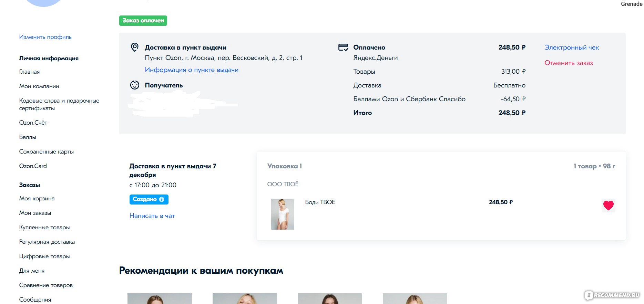Click the payment card icon near Оплачено

343,47
